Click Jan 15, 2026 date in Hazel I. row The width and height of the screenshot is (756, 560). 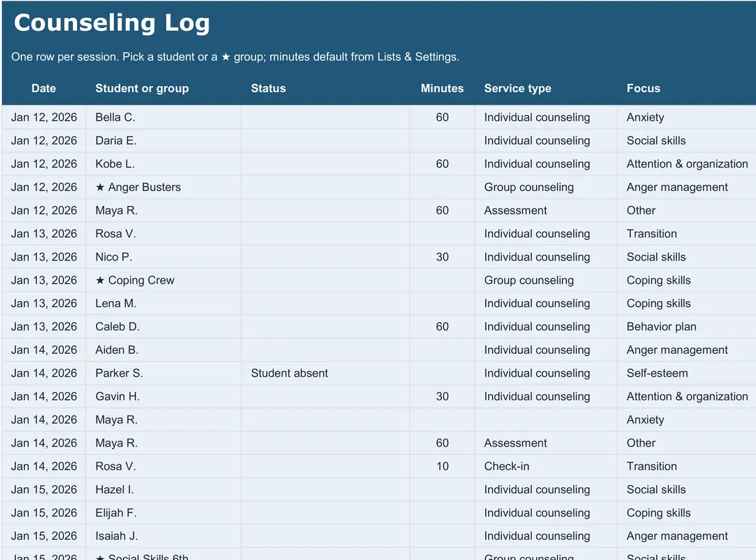44,490
